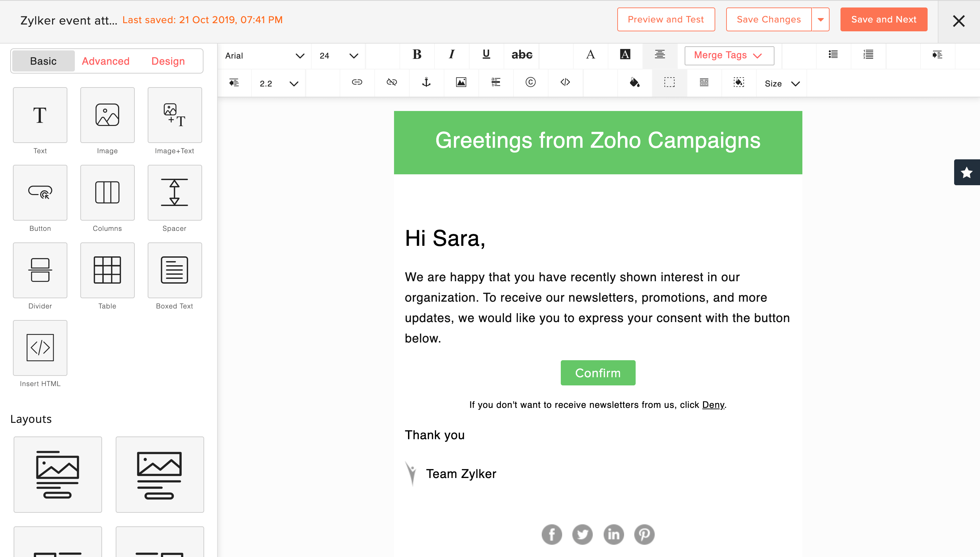Toggle underline formatting

486,55
